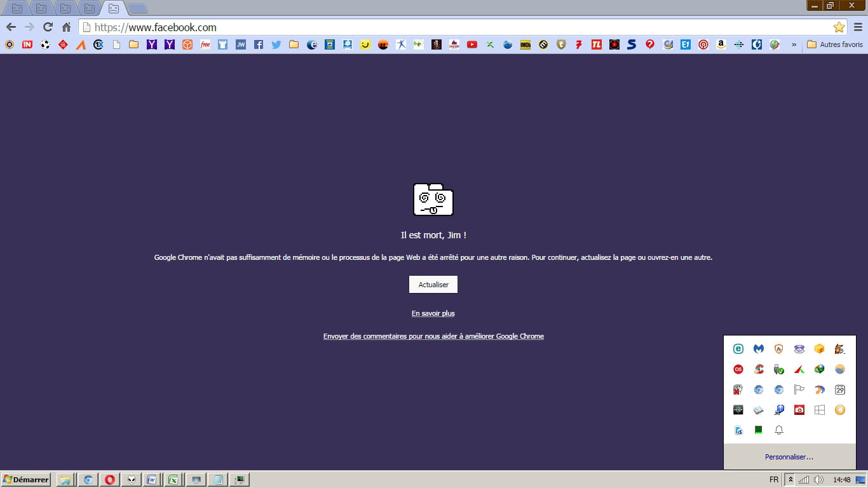Open the orange cube bookmark
868x488 pixels.
click(187, 44)
